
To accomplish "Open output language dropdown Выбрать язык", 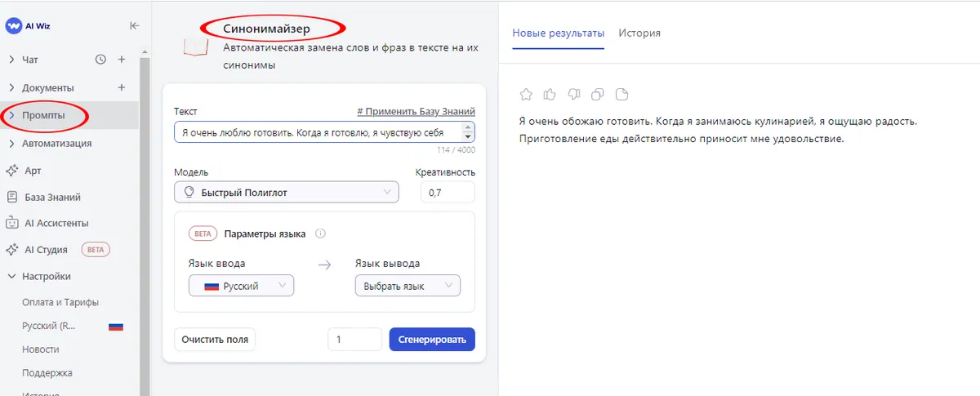I will 408,286.
